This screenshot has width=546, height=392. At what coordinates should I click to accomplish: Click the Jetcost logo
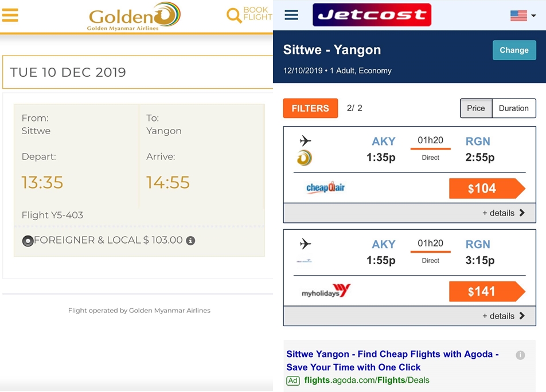click(x=372, y=15)
